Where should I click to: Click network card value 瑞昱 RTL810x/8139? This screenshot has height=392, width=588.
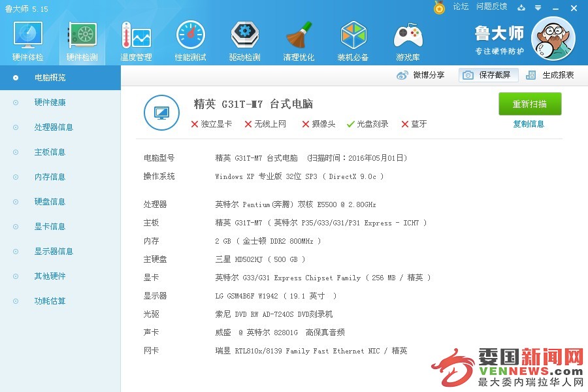[311, 351]
